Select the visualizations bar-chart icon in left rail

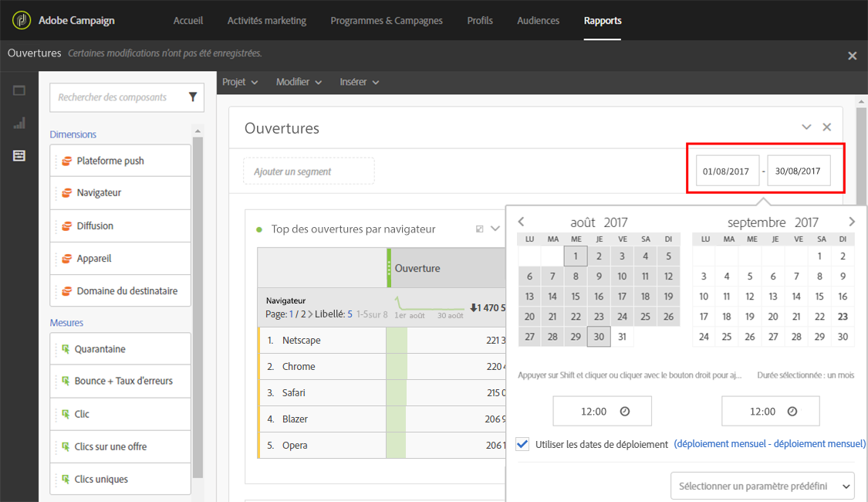tap(19, 123)
